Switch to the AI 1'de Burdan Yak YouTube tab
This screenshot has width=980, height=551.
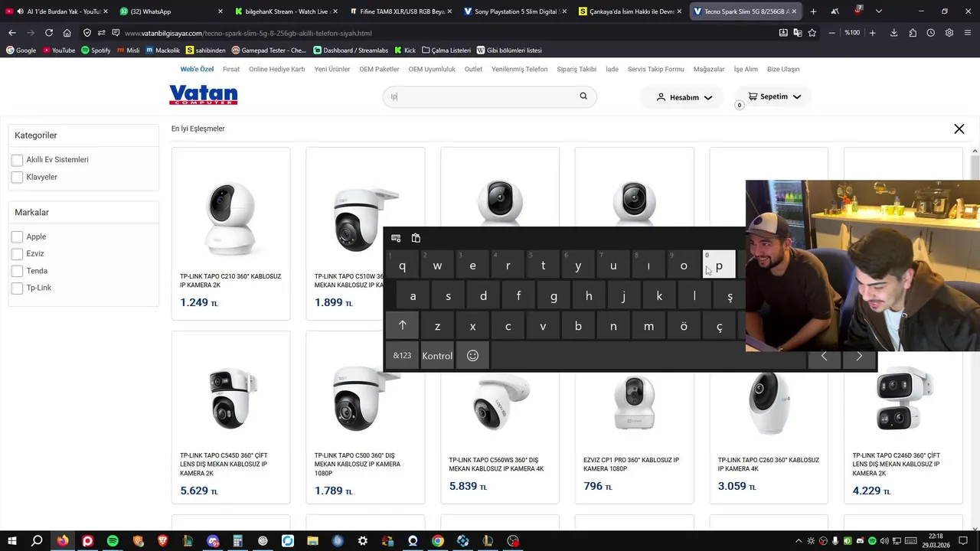[57, 11]
